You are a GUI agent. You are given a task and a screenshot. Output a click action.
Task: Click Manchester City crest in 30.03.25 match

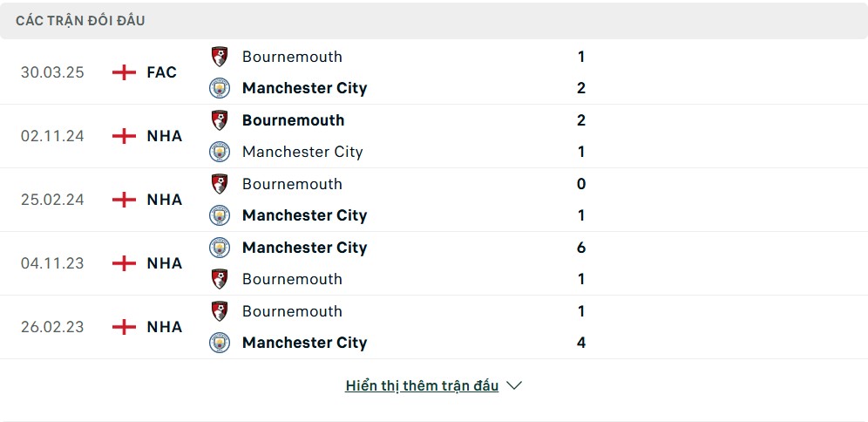tap(220, 88)
